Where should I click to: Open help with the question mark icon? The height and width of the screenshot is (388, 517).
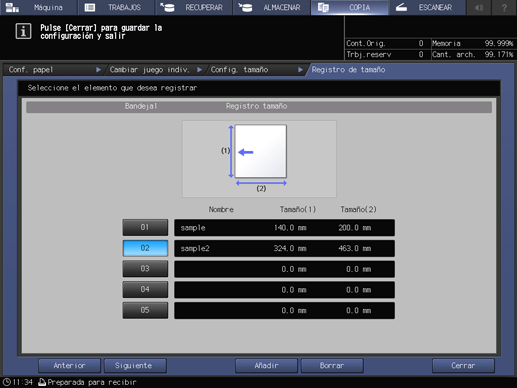504,7
